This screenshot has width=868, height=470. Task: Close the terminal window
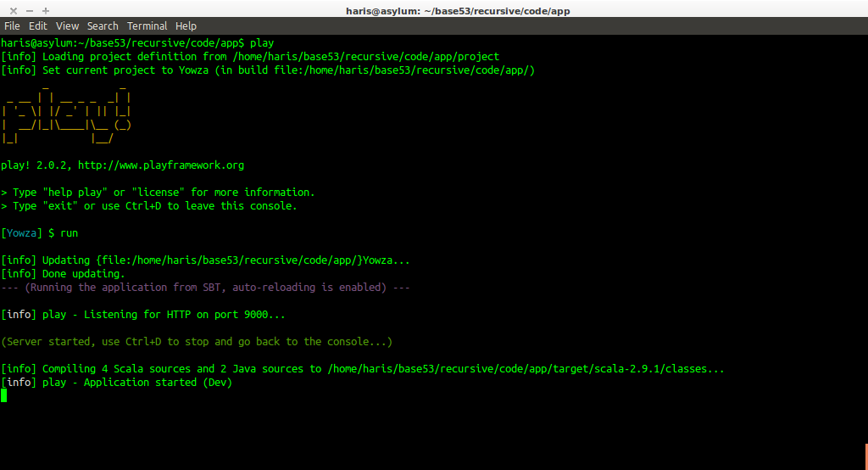pos(14,10)
